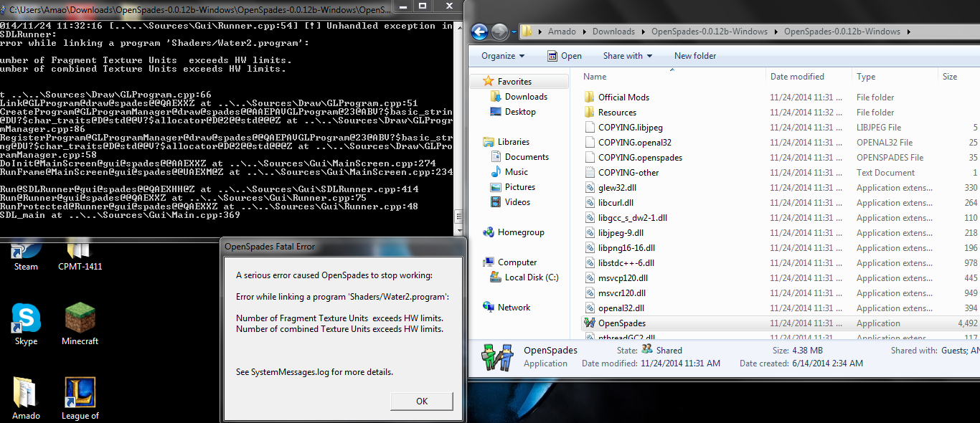
Task: Click the Forward arrow in Explorer
Action: [x=499, y=32]
